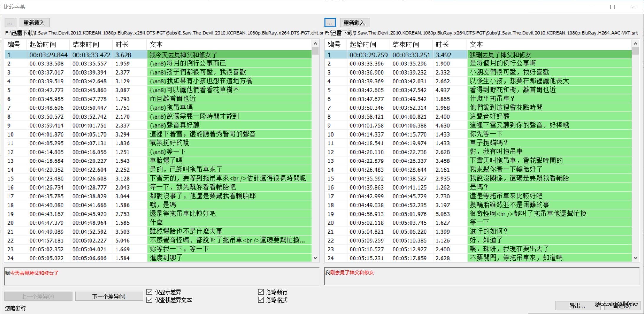The height and width of the screenshot is (314, 644).
Task: Disable the 忽略断行 checkbox
Action: click(x=261, y=292)
